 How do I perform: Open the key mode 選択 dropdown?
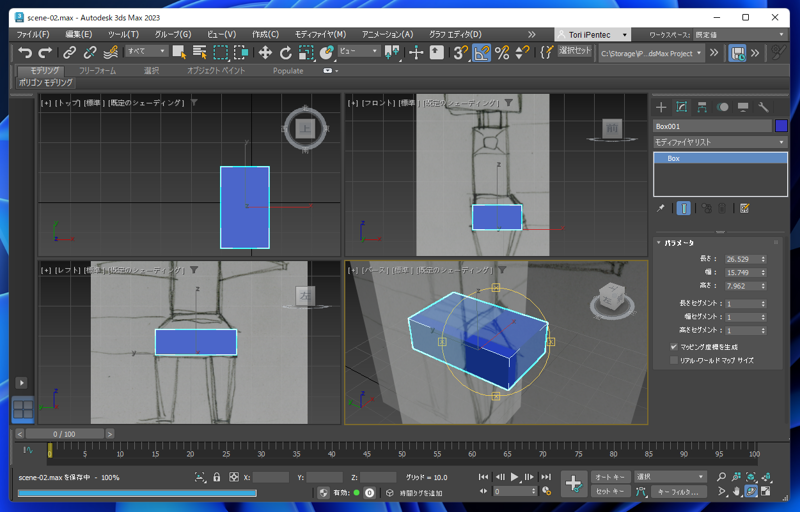670,477
